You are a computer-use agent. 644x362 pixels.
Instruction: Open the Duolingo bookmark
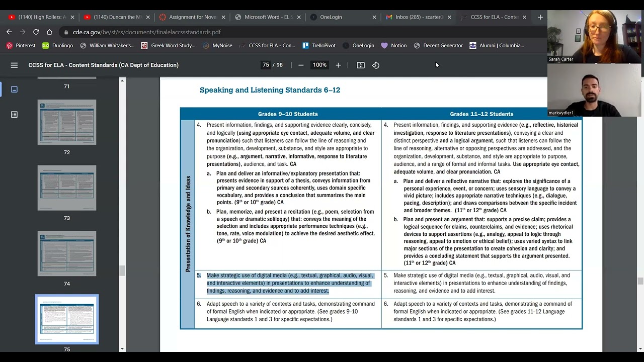[57, 45]
